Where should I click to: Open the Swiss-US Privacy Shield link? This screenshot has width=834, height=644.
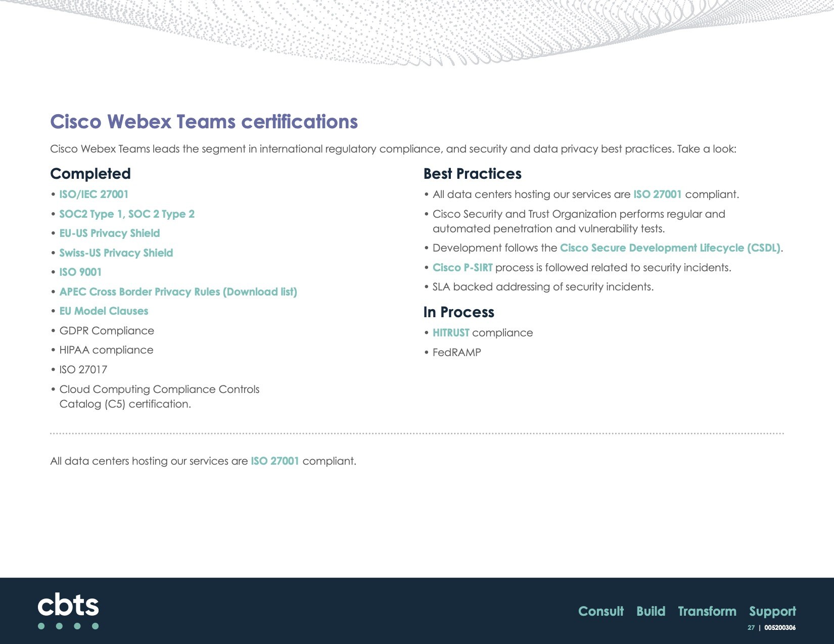point(116,253)
